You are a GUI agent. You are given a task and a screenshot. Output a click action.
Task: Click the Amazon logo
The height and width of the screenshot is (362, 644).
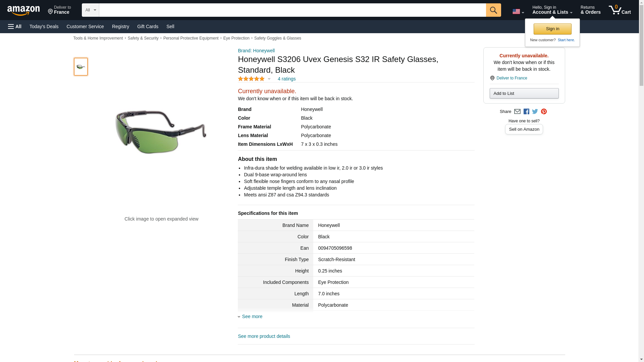pos(23,10)
